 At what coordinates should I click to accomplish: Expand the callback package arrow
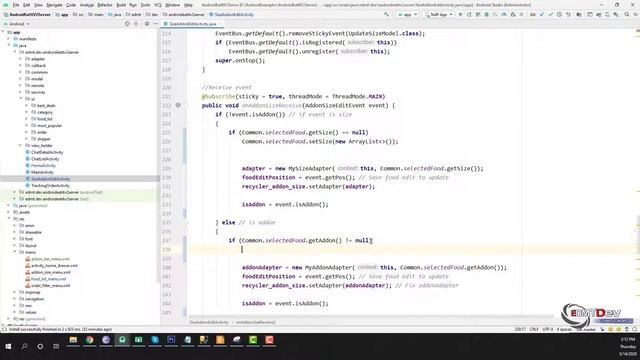click(20, 65)
